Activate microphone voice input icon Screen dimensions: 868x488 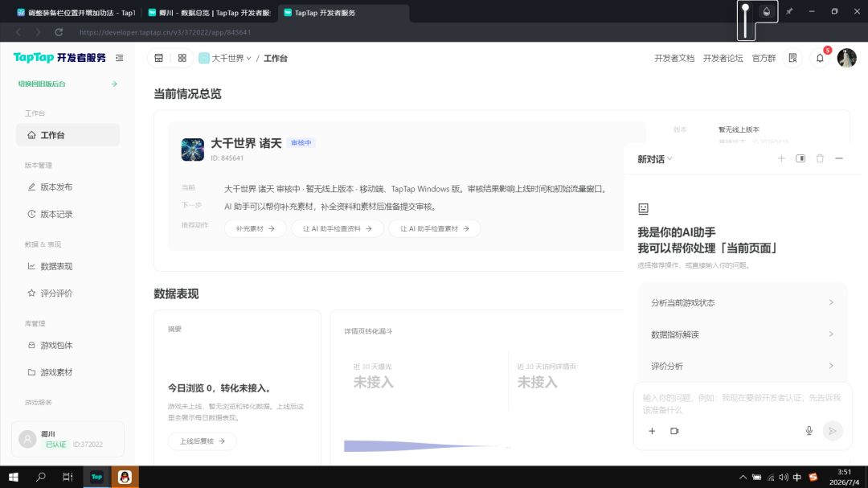[809, 431]
